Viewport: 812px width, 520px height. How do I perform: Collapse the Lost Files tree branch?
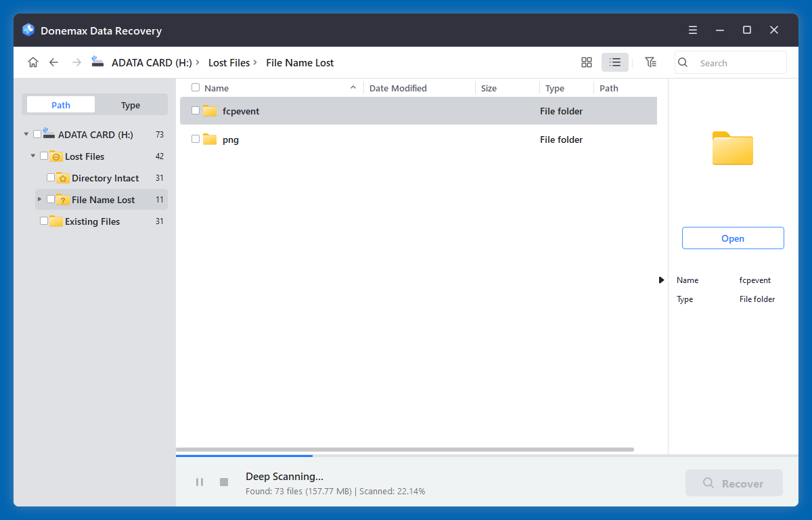pyautogui.click(x=32, y=156)
